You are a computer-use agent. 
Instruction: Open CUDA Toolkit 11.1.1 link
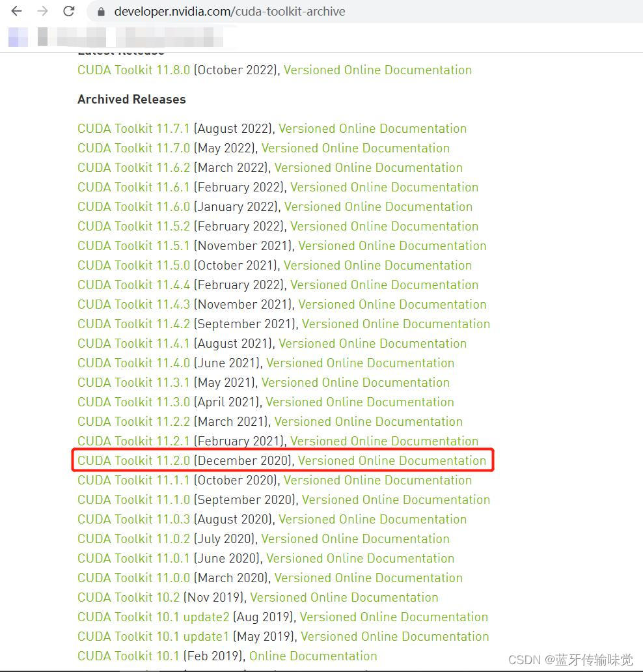click(x=133, y=481)
